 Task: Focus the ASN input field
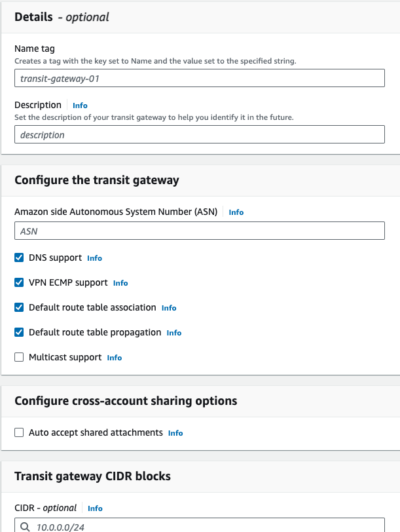200,230
